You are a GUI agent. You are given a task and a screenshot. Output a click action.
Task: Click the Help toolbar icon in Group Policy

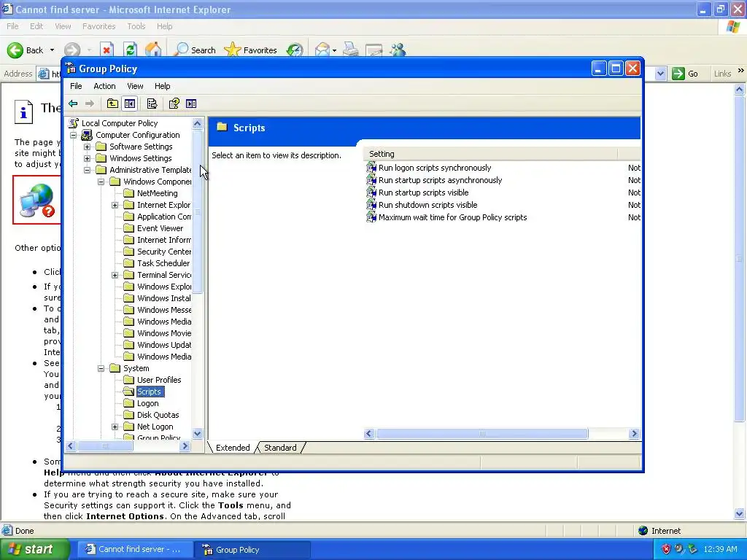point(174,104)
